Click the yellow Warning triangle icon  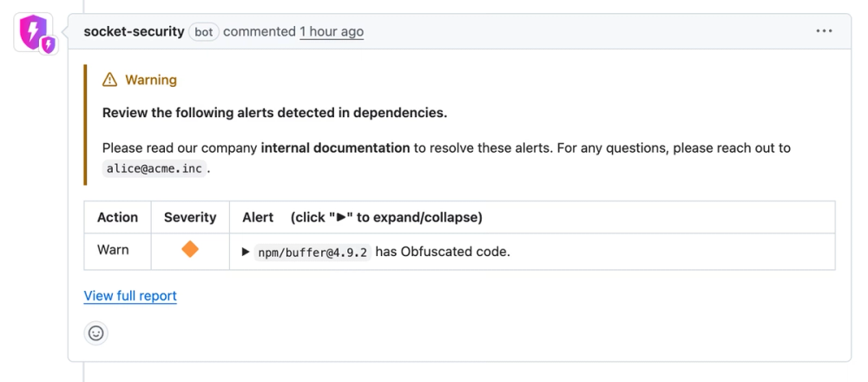(109, 80)
